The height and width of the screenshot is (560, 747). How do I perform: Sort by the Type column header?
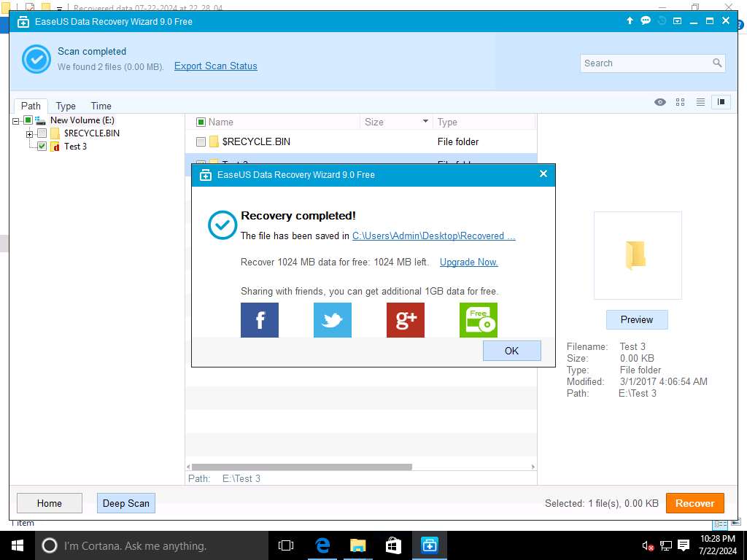pos(447,122)
